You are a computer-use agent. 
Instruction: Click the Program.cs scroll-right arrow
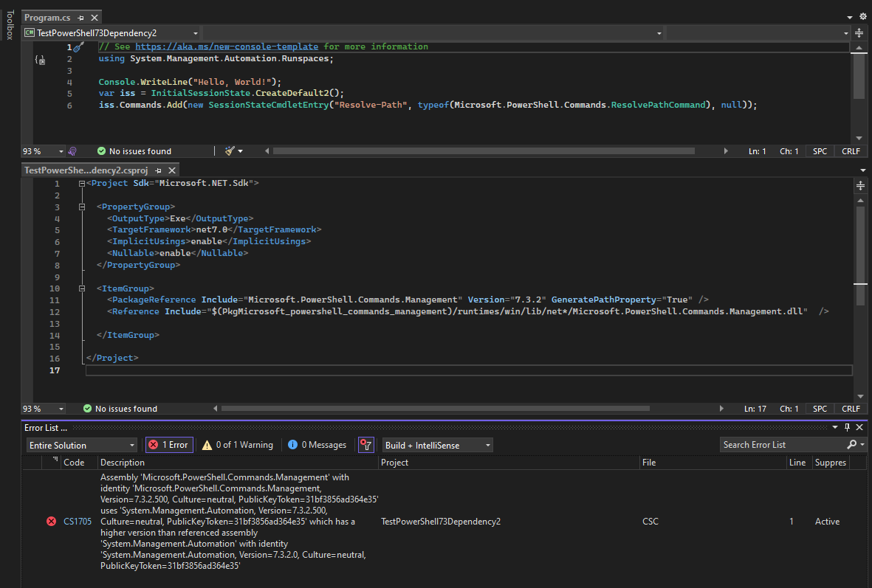(726, 151)
